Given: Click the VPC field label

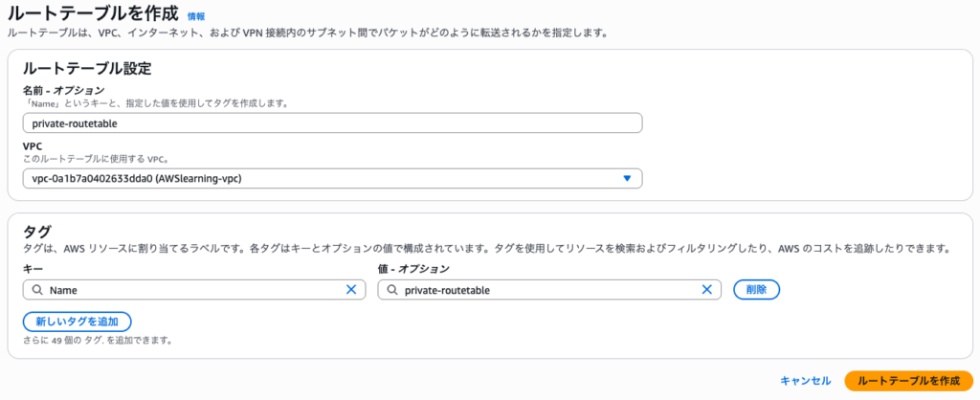Looking at the screenshot, I should (33, 145).
